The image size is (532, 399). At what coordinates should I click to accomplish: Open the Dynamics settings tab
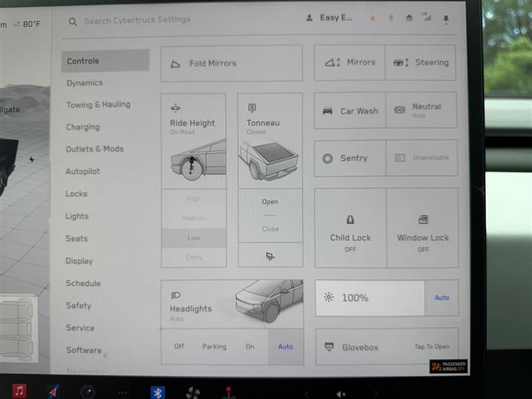click(x=85, y=82)
